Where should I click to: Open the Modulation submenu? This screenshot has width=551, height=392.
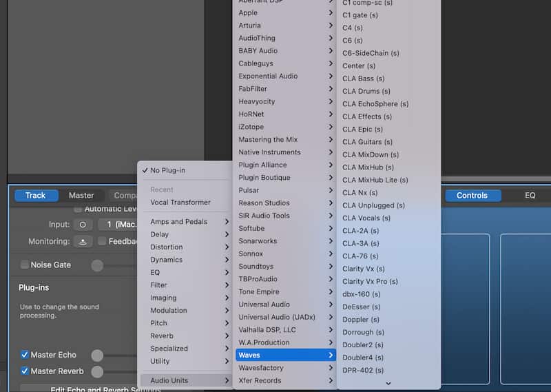pos(185,311)
